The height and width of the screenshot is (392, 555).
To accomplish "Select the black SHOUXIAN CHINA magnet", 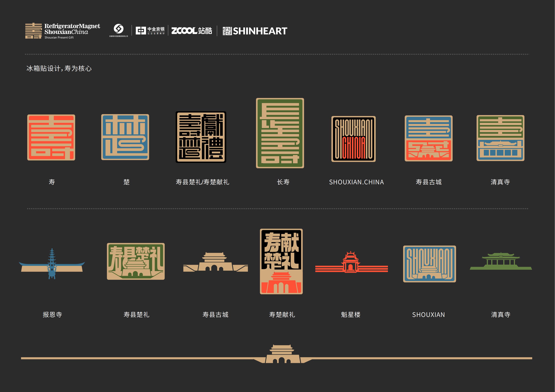I will [x=353, y=139].
